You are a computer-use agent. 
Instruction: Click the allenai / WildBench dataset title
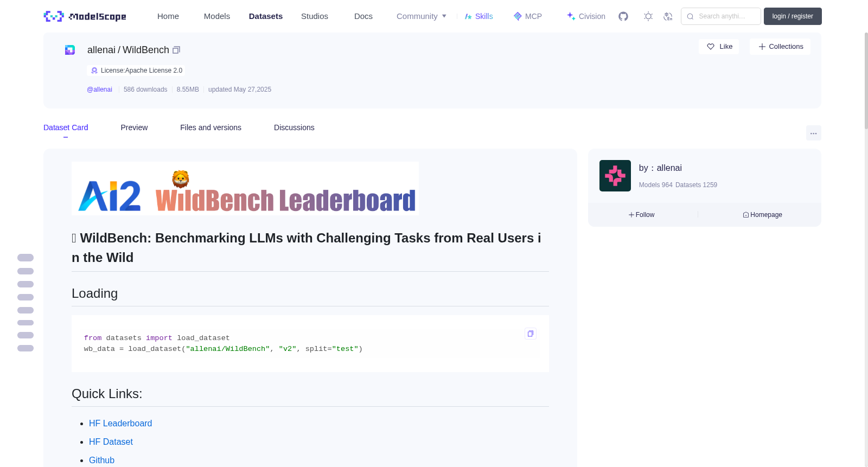tap(129, 50)
